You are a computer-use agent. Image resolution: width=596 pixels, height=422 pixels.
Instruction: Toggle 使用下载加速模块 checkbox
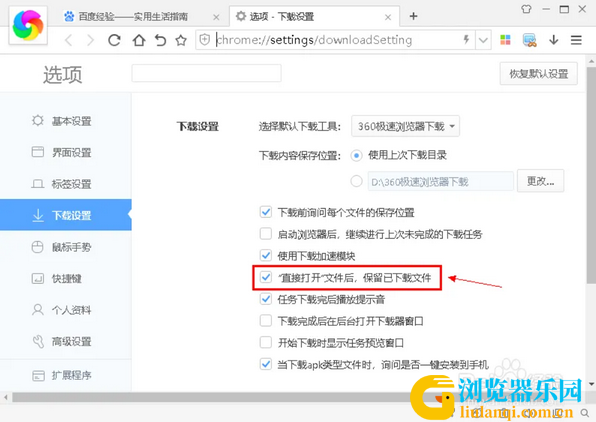pos(266,255)
